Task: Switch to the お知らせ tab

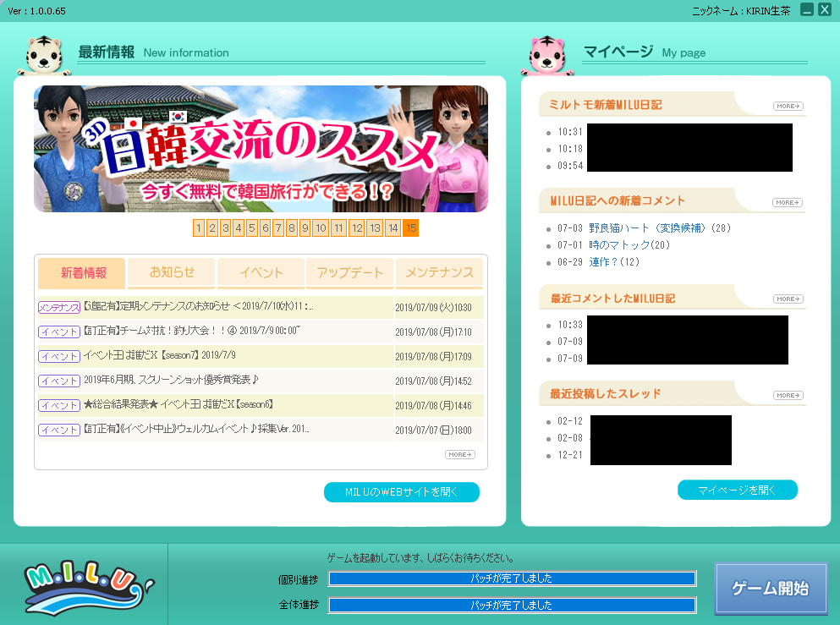Action: (172, 273)
